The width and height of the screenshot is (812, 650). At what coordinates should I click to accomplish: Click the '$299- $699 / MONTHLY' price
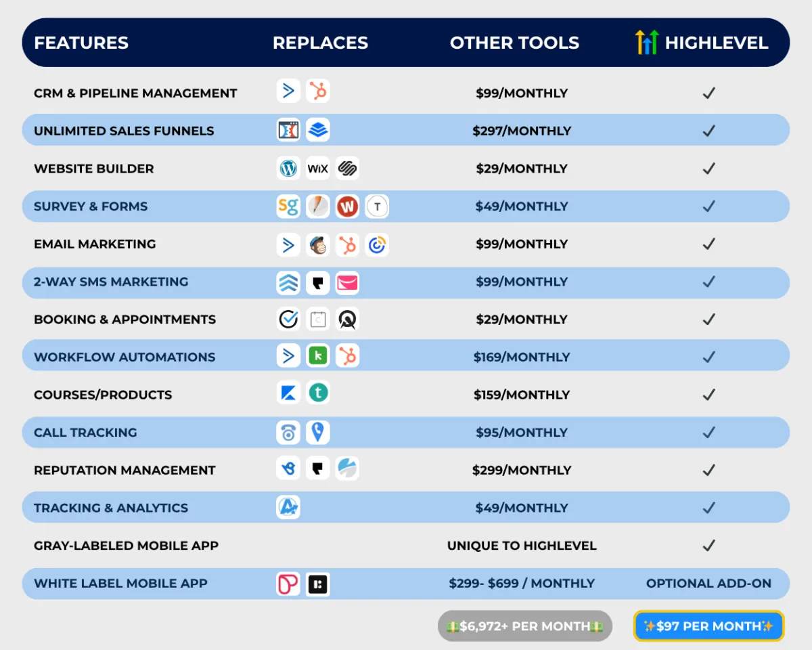click(x=522, y=584)
